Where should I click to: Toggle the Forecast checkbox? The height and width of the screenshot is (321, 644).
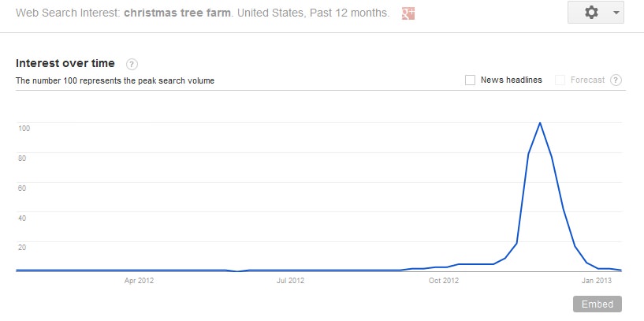tap(560, 80)
